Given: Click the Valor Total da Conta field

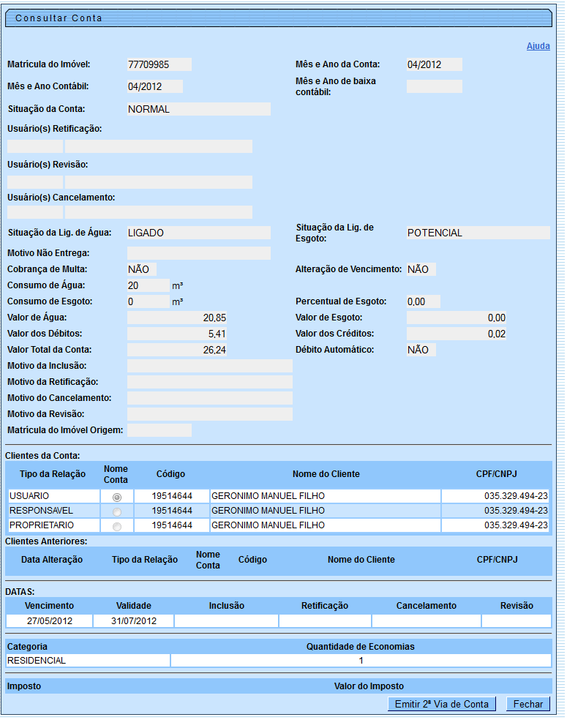Looking at the screenshot, I should [178, 350].
